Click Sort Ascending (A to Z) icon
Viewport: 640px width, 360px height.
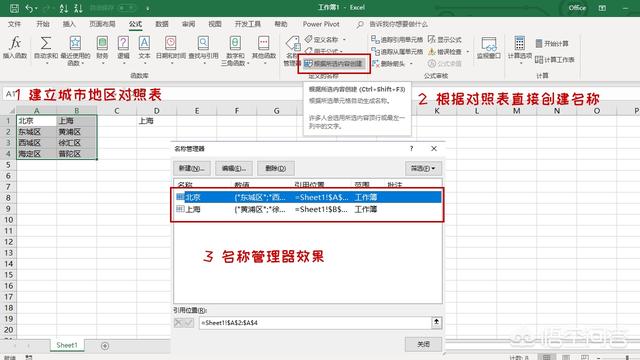point(63,8)
